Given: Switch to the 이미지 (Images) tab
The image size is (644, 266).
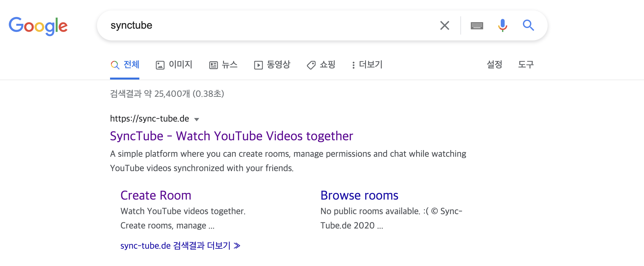Looking at the screenshot, I should click(x=174, y=65).
